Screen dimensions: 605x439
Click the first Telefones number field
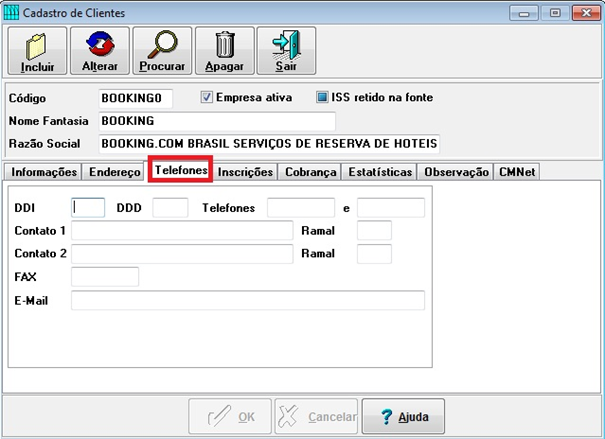(301, 208)
